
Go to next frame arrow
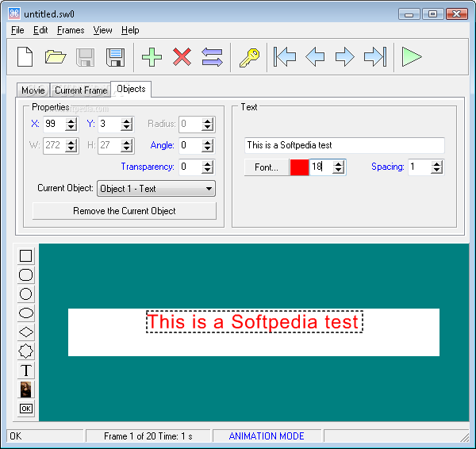pyautogui.click(x=345, y=57)
